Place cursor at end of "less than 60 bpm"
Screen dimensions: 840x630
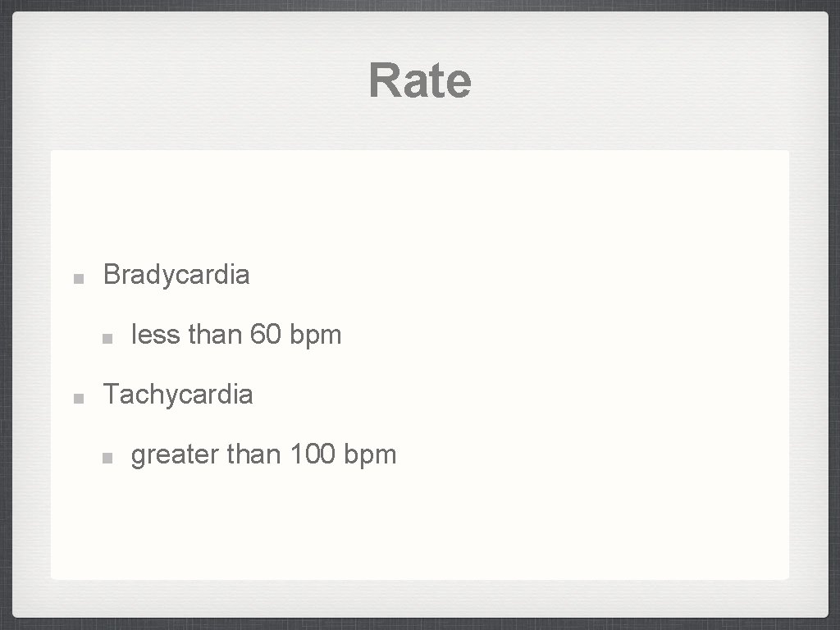(x=342, y=335)
